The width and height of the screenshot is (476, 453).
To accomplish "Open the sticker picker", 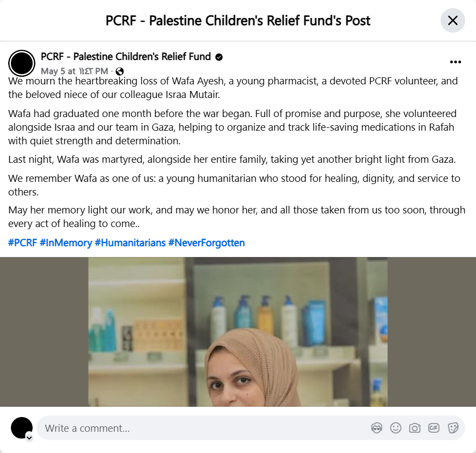I will tap(453, 428).
